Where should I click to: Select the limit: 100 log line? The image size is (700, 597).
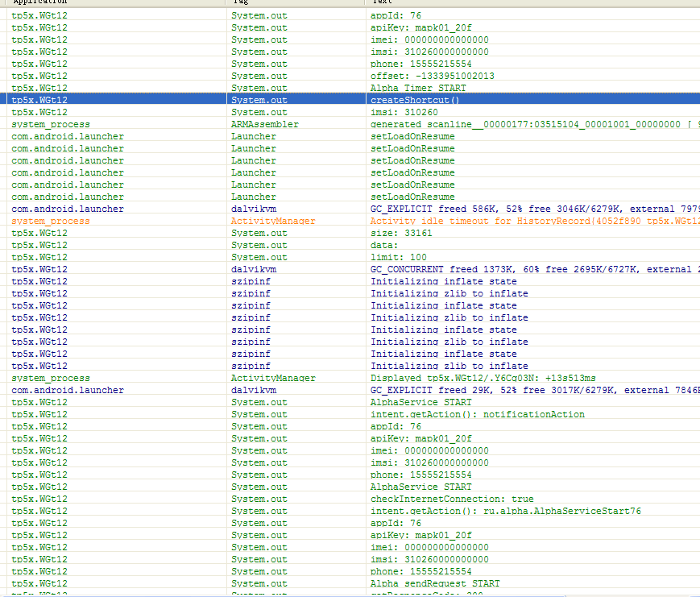point(398,257)
